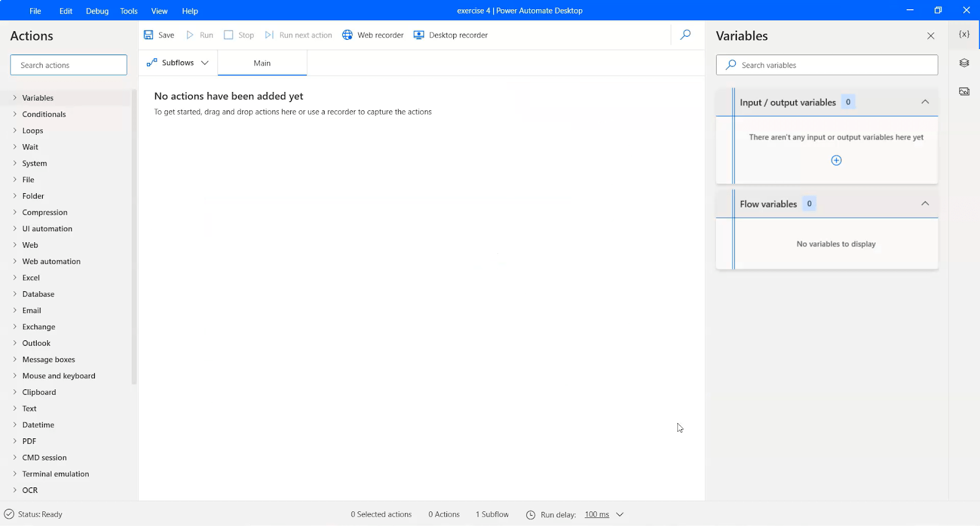Expand the File actions group
The height and width of the screenshot is (526, 980).
click(15, 180)
